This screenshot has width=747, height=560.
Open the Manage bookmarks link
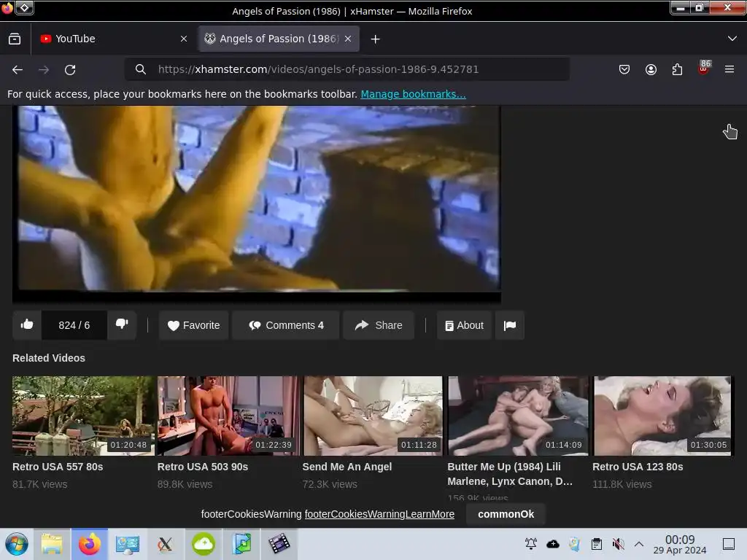point(413,94)
